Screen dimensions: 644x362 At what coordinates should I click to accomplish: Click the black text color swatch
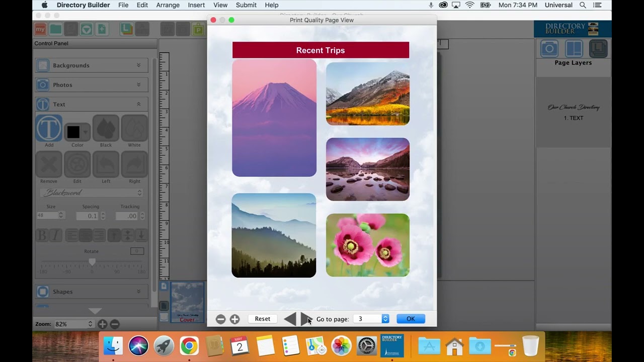click(73, 132)
